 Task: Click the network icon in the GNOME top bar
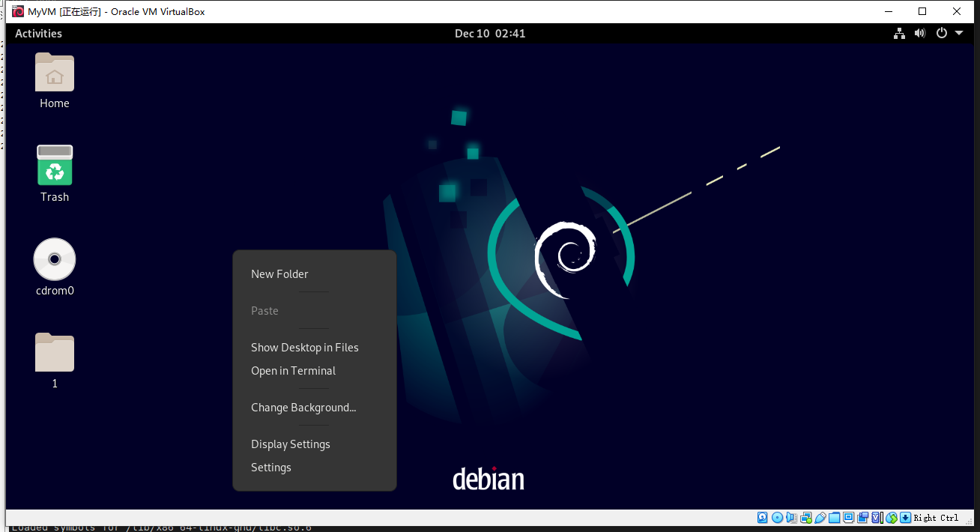point(898,33)
